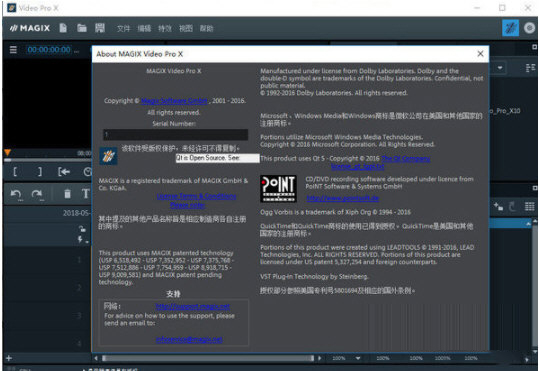Click the refresh arrow icon in right panel

[512, 206]
